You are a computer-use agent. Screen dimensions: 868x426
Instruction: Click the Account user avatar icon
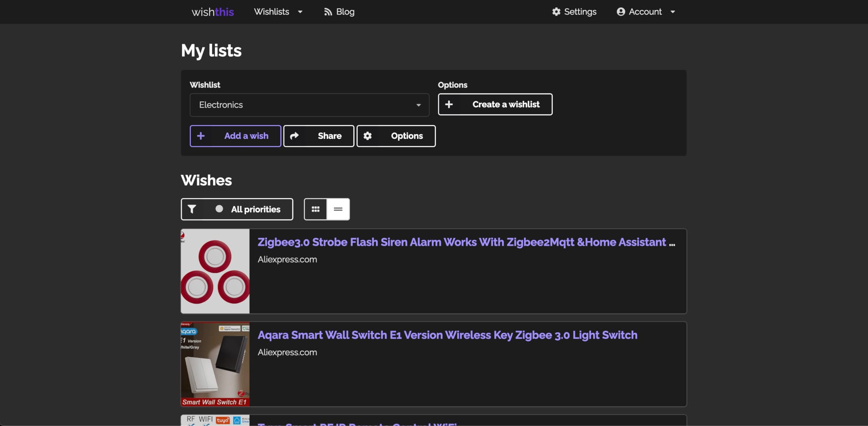621,12
